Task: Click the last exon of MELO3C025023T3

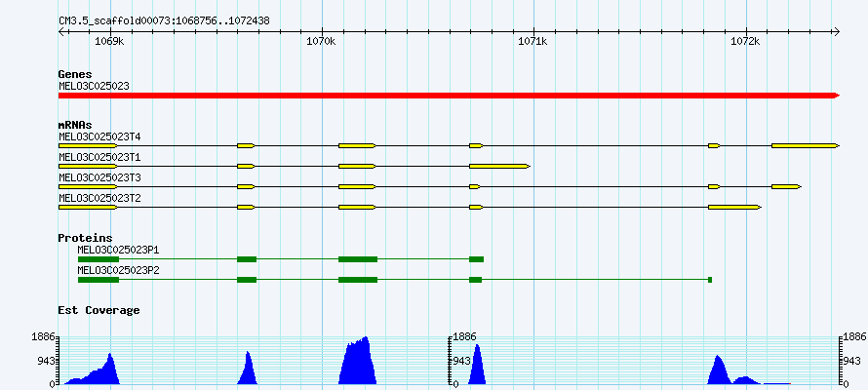Action: tap(786, 186)
